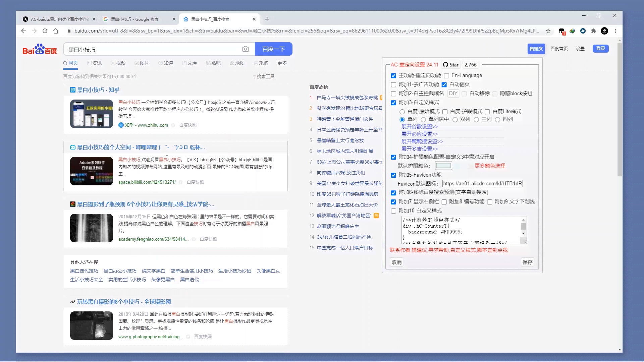The image size is (644, 362).
Task: Select the 三列 layout radio
Action: 476,120
